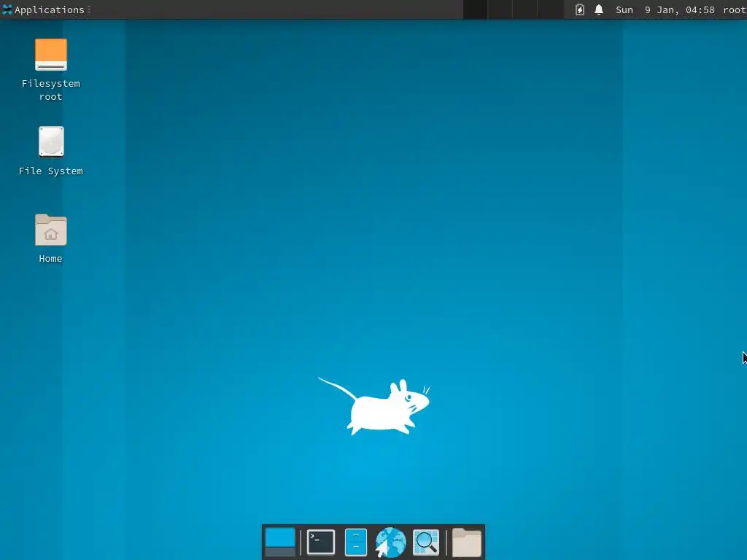Click the Show Desktop dock icon
The height and width of the screenshot is (560, 747).
(x=280, y=542)
